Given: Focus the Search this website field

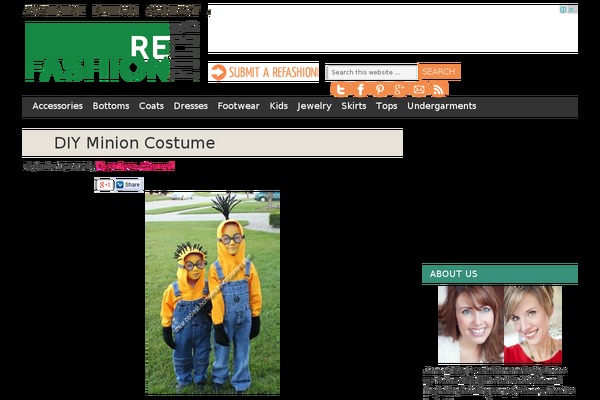Looking at the screenshot, I should click(371, 72).
